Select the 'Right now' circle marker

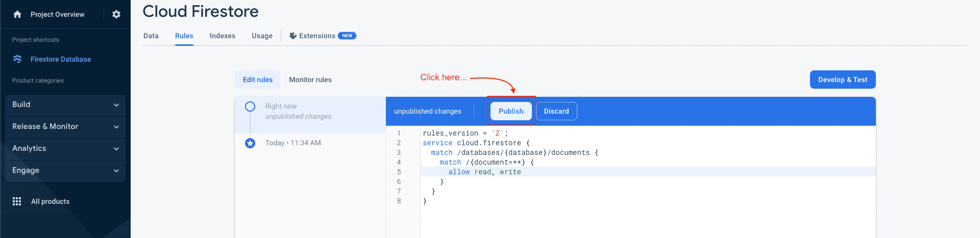tap(250, 107)
